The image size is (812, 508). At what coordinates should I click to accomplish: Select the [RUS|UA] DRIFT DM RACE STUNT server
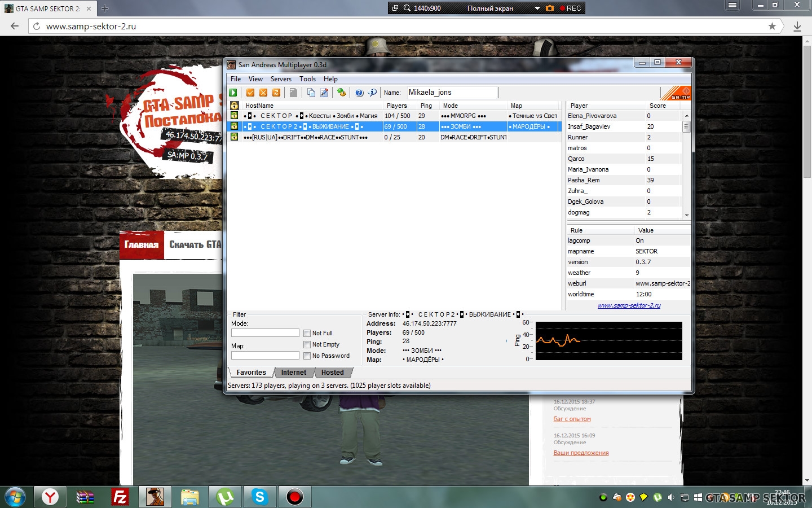click(394, 137)
